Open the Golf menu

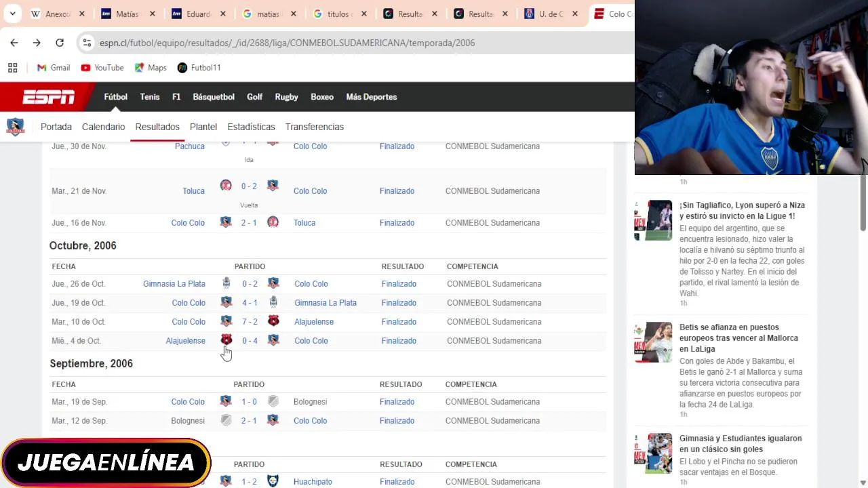[255, 97]
